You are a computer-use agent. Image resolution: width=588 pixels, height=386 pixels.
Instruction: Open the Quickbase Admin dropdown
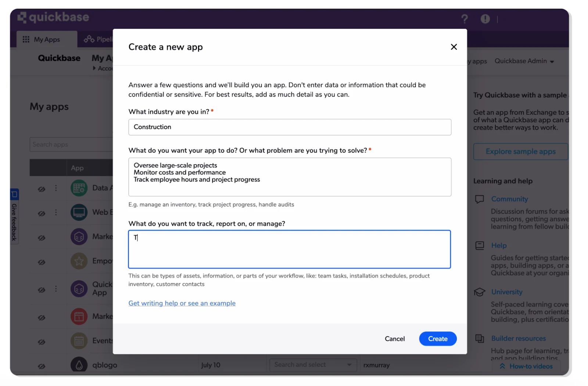(x=524, y=61)
